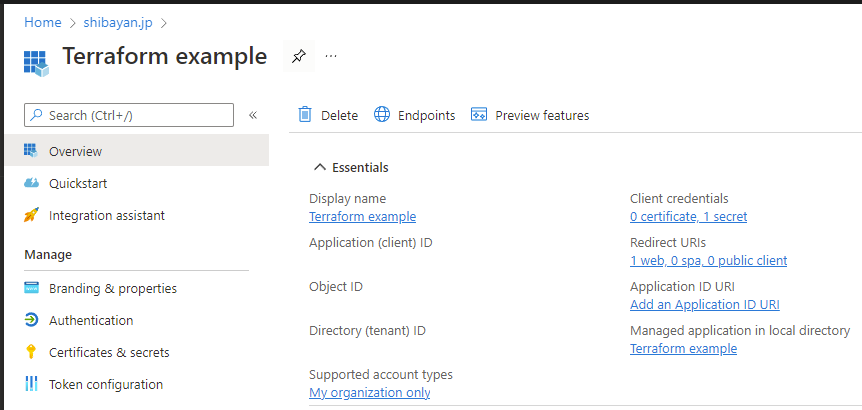
Task: Open Preview features from the toolbar
Action: coord(530,115)
